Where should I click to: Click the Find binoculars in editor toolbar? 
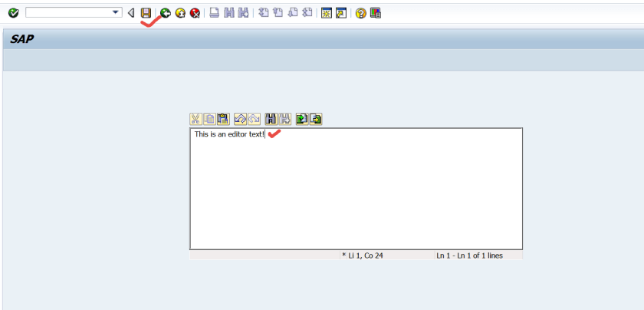(271, 119)
